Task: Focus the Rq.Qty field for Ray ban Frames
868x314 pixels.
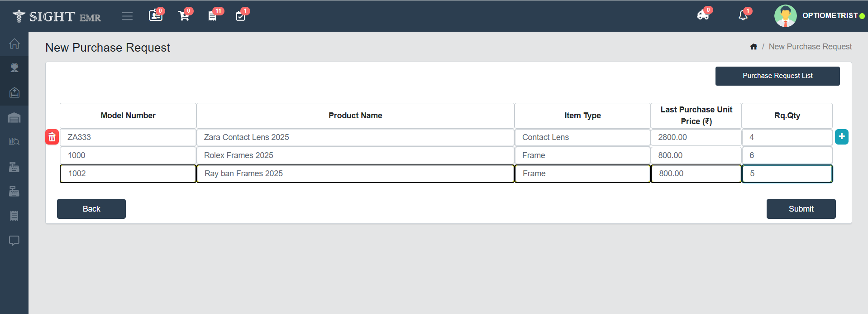Action: tap(787, 174)
